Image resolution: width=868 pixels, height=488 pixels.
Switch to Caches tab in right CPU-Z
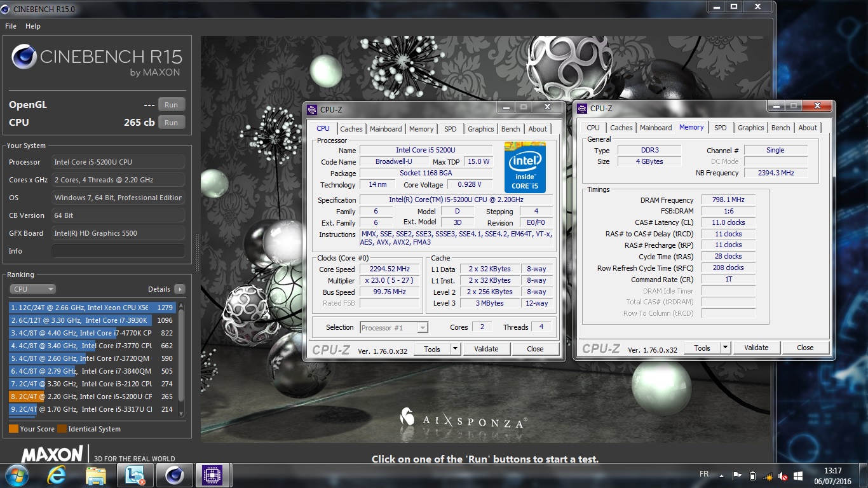pos(621,128)
